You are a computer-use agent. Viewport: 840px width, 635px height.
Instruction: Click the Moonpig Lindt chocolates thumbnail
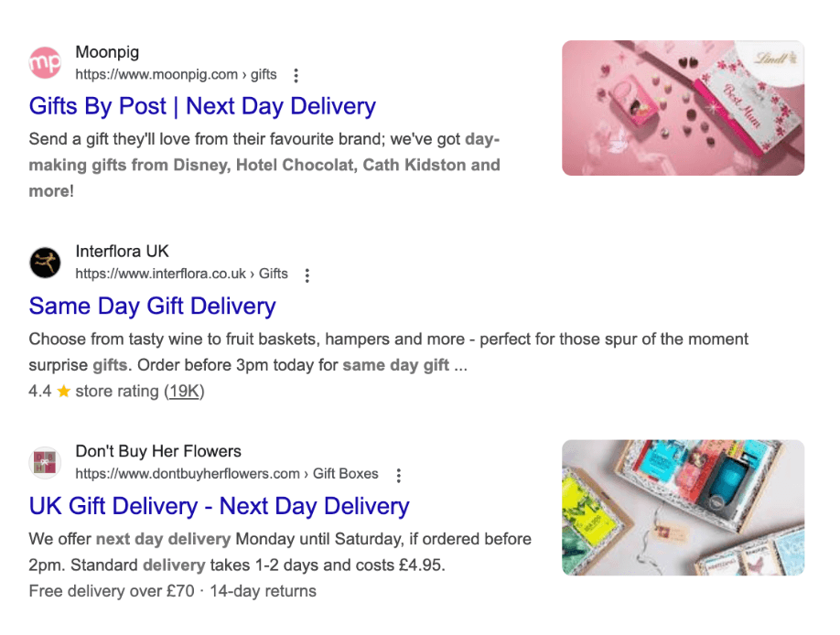(x=683, y=108)
